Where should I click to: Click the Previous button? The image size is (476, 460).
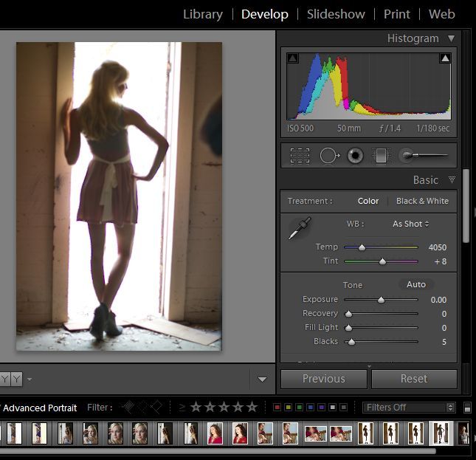click(324, 379)
